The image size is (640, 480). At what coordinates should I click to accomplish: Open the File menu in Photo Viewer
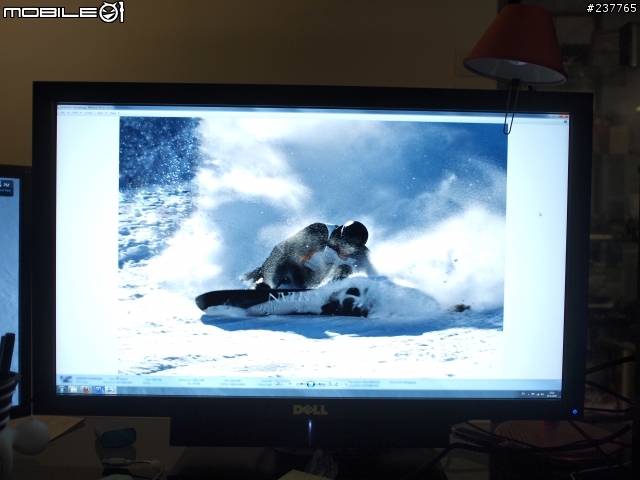pos(64,112)
